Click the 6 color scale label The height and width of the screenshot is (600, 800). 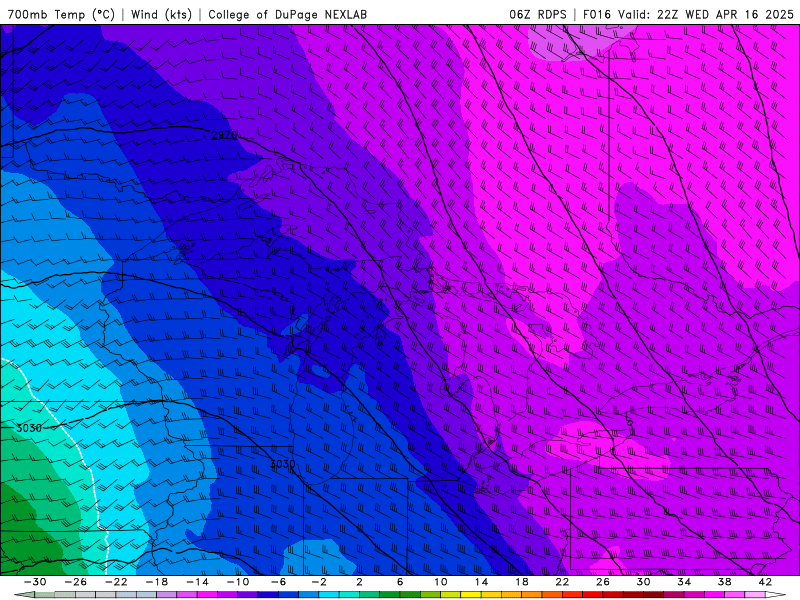[400, 582]
